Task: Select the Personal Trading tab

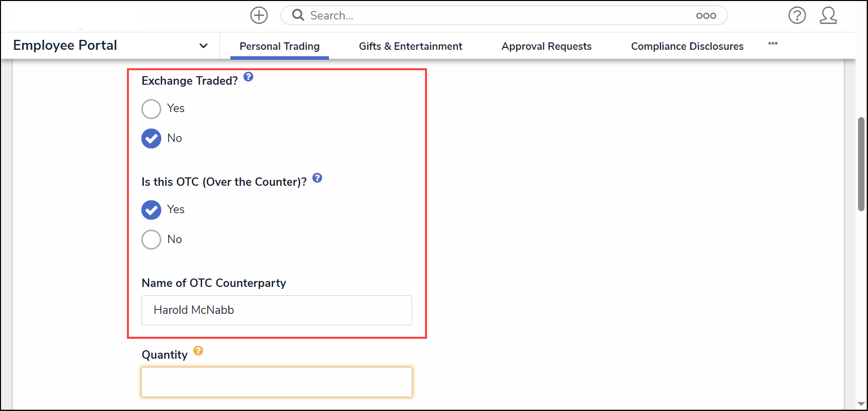Action: click(280, 46)
